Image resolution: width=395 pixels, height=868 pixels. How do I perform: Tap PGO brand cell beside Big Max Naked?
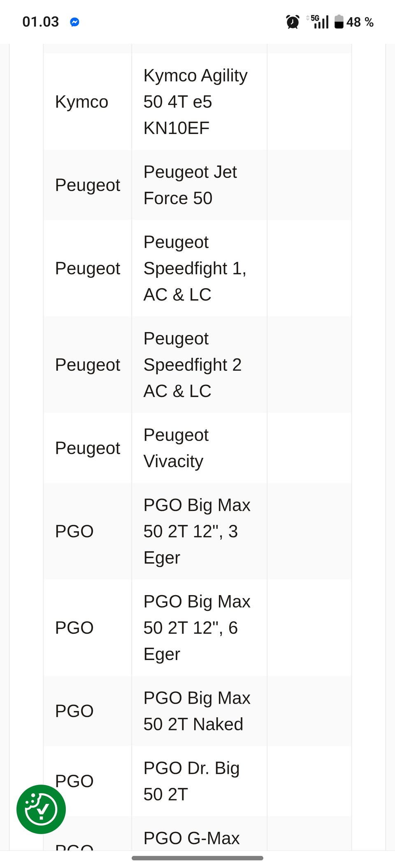(x=88, y=711)
